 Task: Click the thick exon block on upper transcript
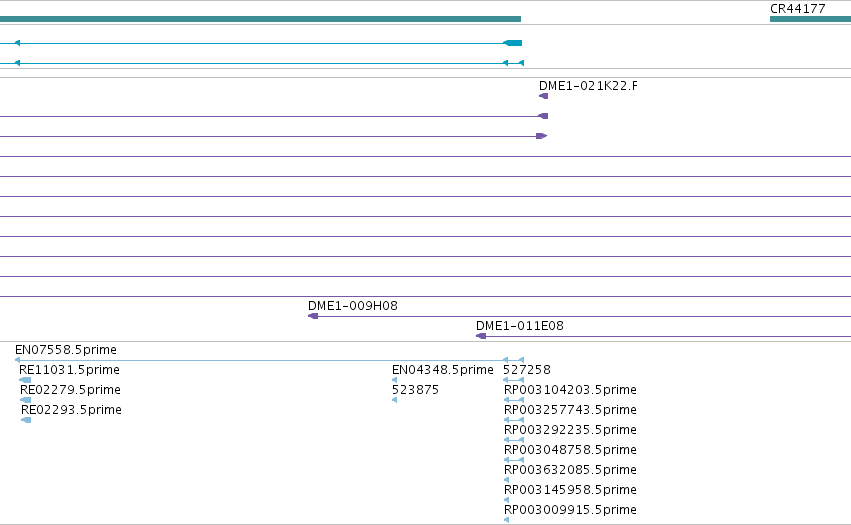click(x=513, y=43)
